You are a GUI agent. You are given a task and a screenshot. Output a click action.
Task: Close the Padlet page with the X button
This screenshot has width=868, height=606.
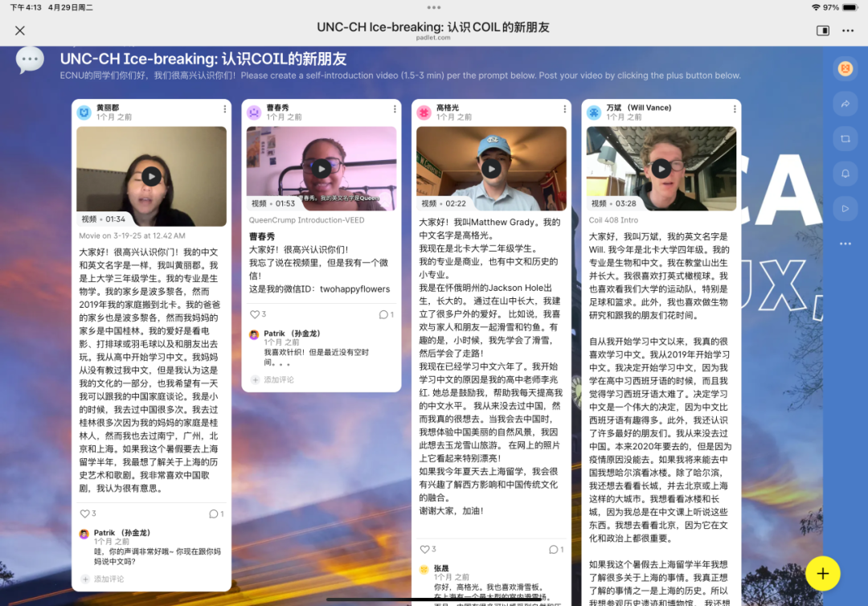pyautogui.click(x=20, y=31)
